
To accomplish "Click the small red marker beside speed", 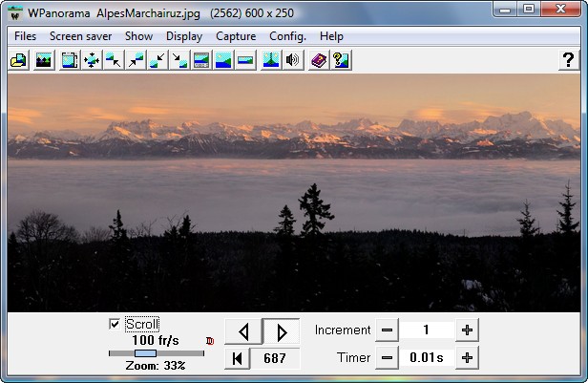I will click(210, 341).
